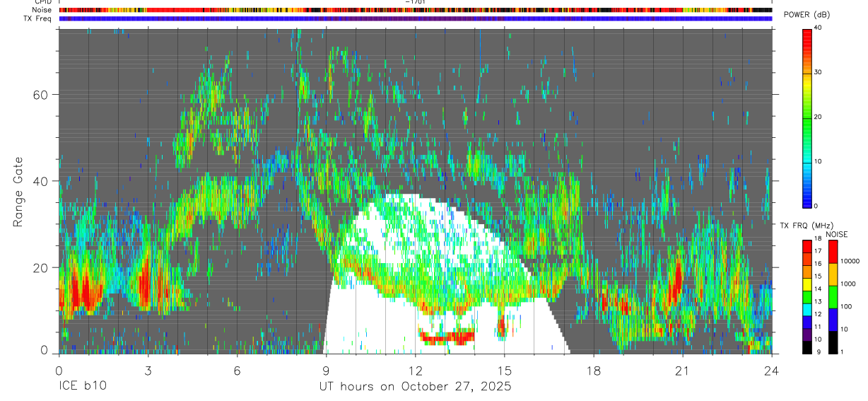Viewport: 868px width, 401px height.
Task: Click the 18 label in TX FRQ legend
Action: point(817,239)
